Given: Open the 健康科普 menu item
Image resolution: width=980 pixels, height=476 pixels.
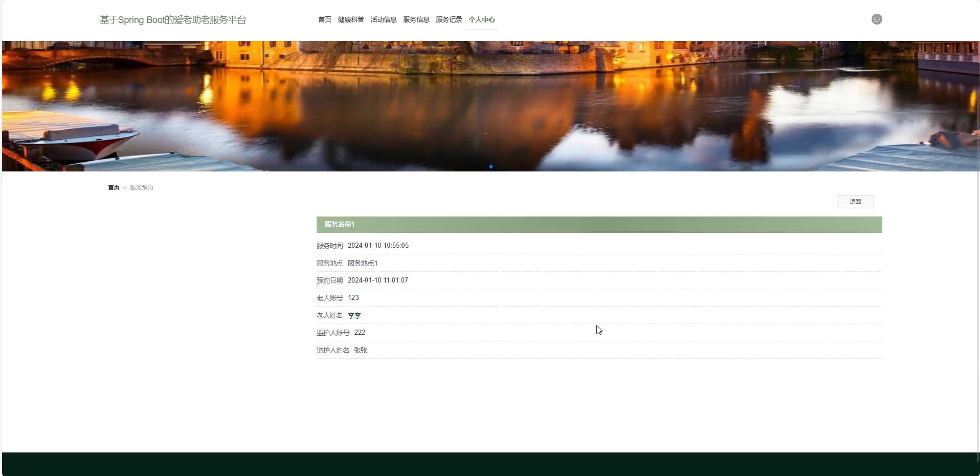Looking at the screenshot, I should click(351, 19).
